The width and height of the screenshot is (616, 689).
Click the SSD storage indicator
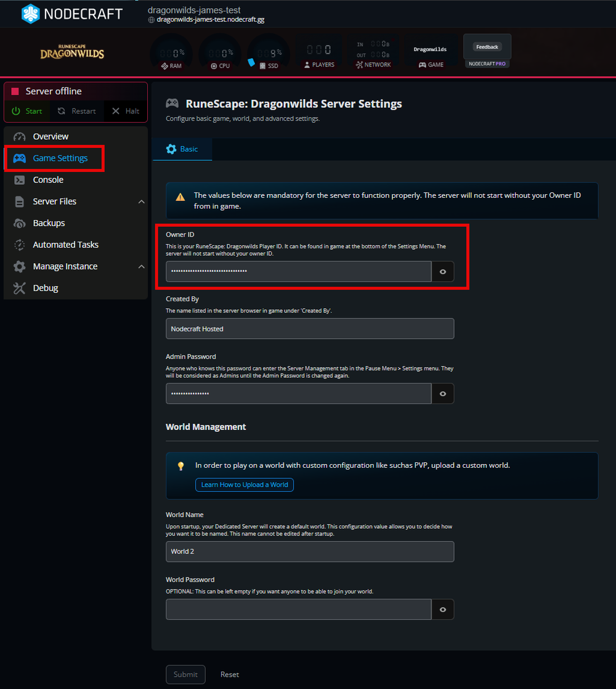pos(269,51)
